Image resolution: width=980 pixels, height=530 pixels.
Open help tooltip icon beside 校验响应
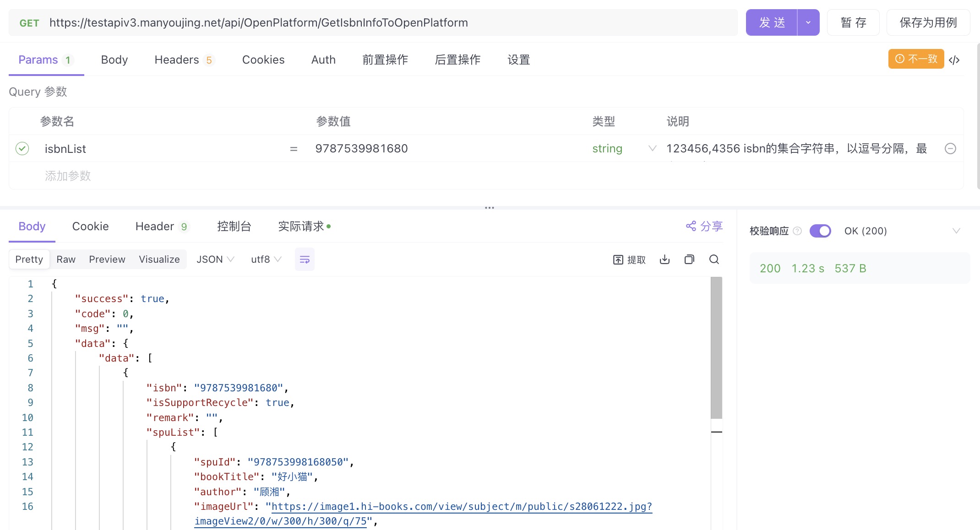pyautogui.click(x=797, y=231)
